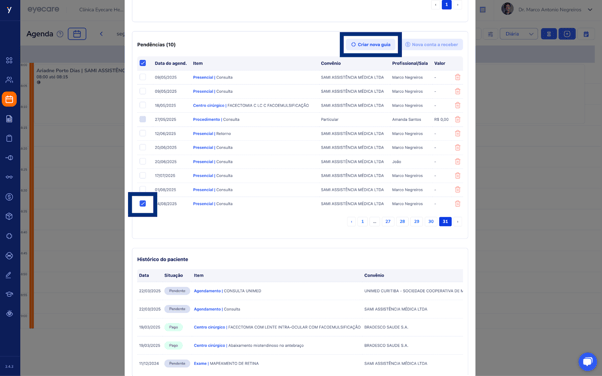Open the graduation cap icon in the sidebar
This screenshot has width=602, height=376.
click(x=9, y=294)
